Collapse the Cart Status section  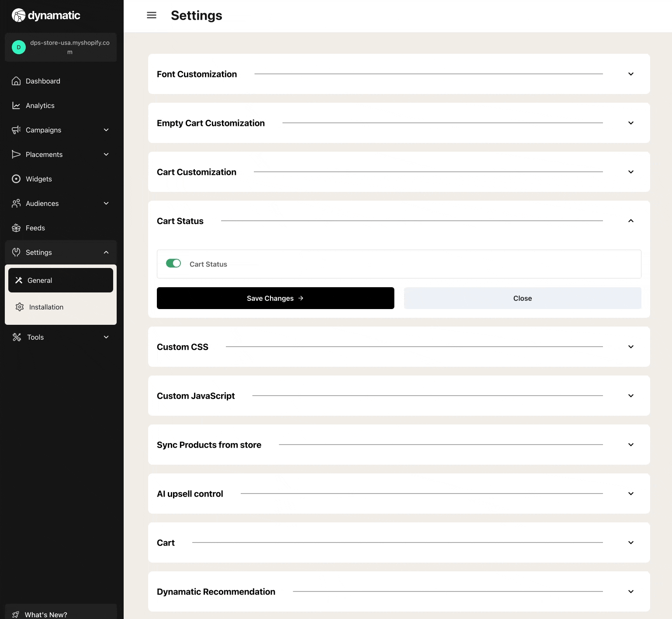tap(630, 221)
